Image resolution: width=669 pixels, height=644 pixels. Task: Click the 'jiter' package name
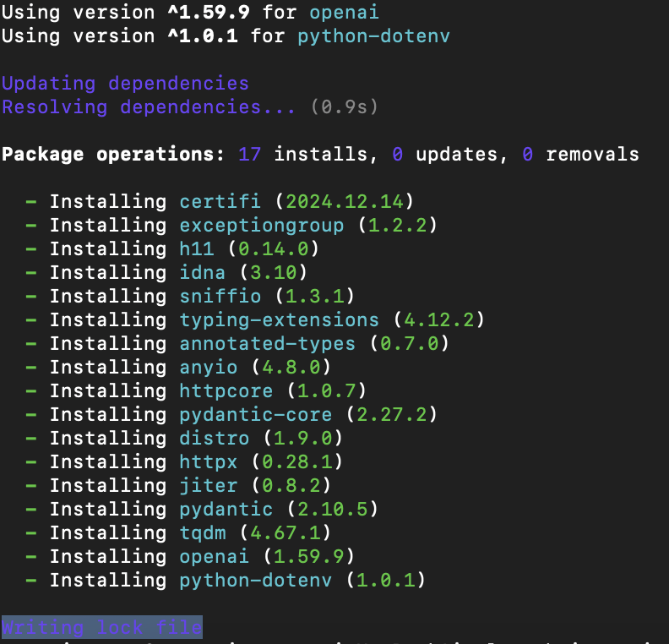pyautogui.click(x=208, y=486)
